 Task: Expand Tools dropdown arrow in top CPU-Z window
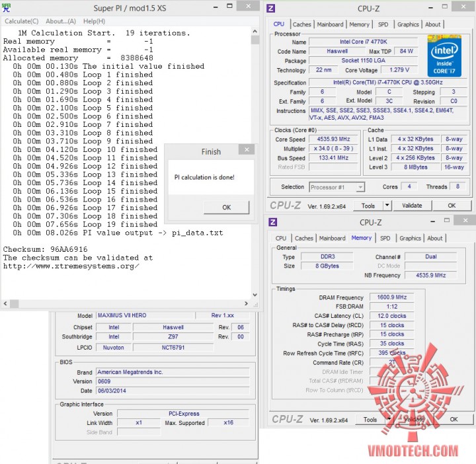coord(387,206)
